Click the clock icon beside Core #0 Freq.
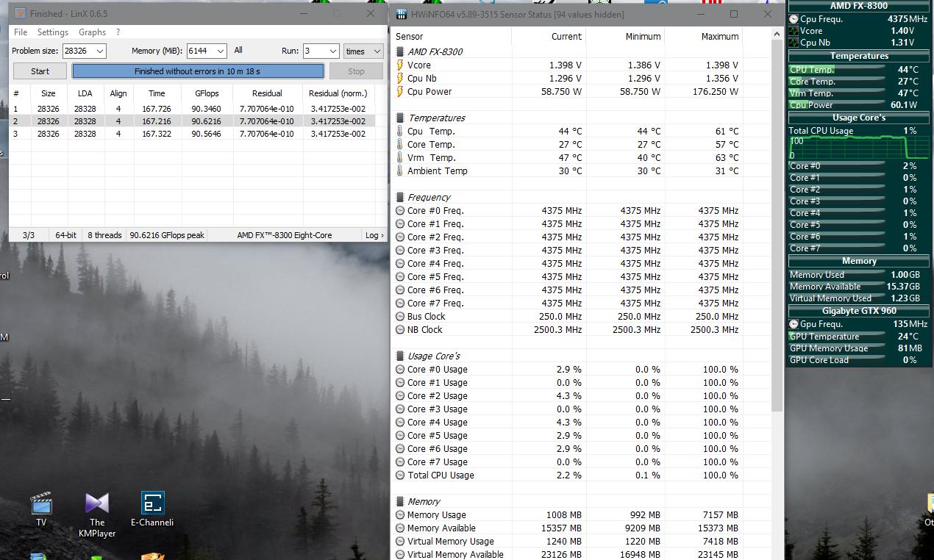This screenshot has height=560, width=934. coord(400,211)
